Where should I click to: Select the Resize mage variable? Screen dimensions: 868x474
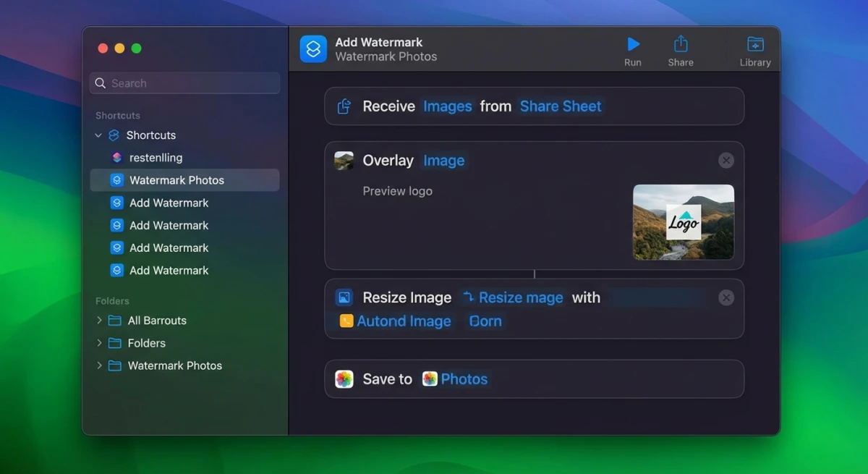pyautogui.click(x=513, y=297)
